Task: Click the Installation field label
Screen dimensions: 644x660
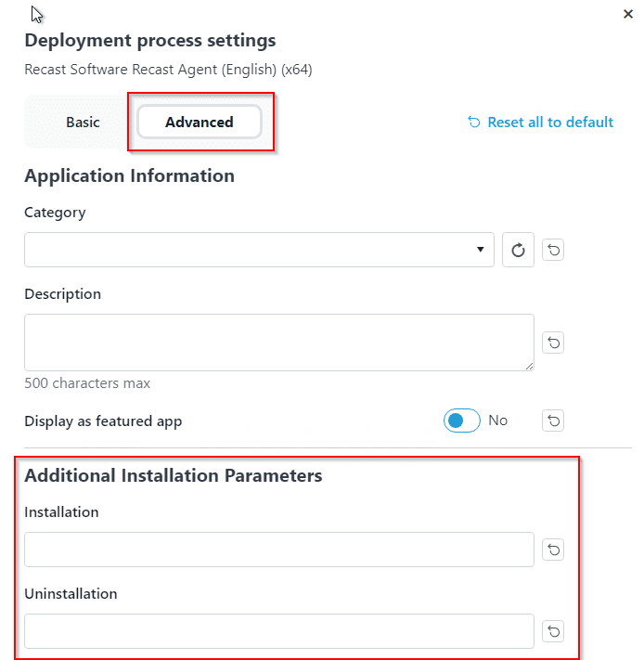Action: point(61,511)
